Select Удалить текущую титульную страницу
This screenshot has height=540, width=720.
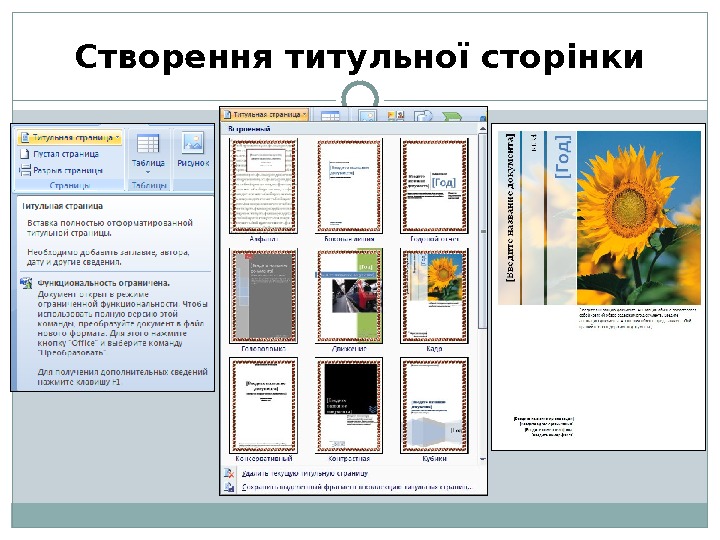click(x=305, y=473)
